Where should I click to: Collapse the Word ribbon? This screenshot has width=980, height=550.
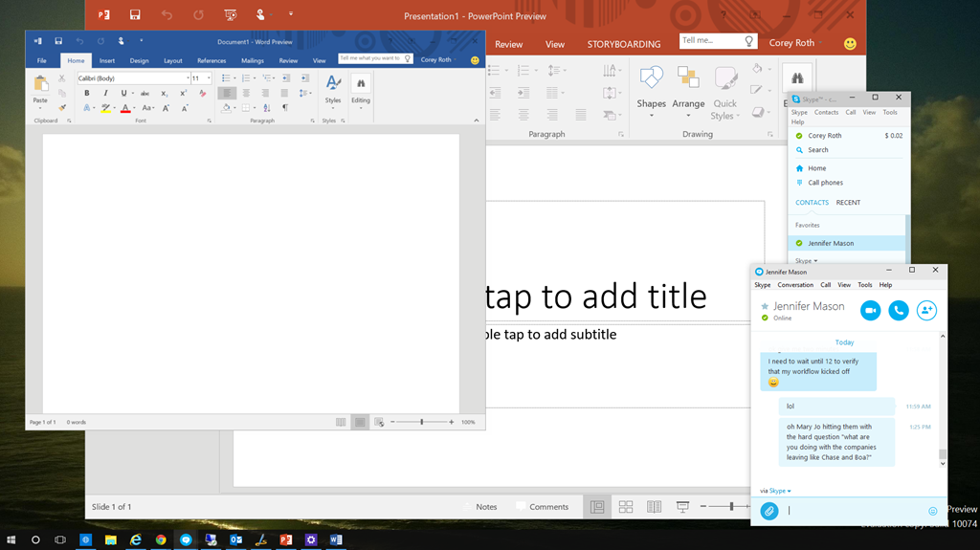coord(477,120)
